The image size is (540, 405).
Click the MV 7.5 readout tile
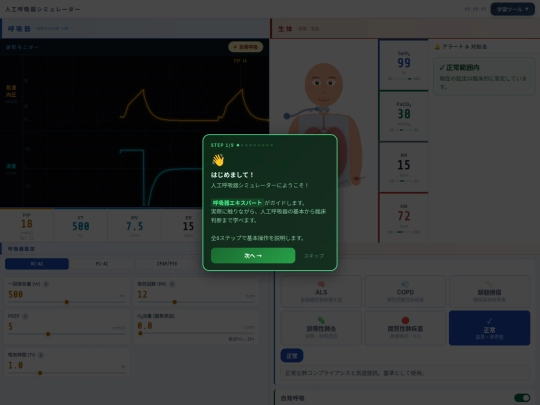tap(134, 225)
